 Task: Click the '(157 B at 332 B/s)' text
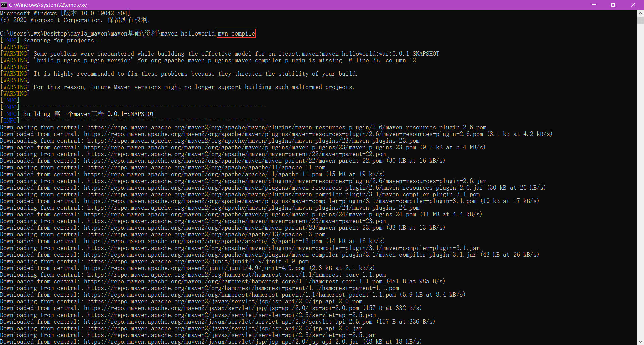pos(392,308)
